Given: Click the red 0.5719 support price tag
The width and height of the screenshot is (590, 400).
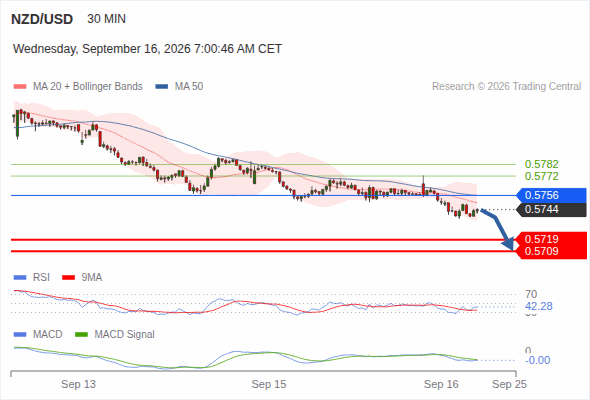Looking at the screenshot, I should coord(551,239).
